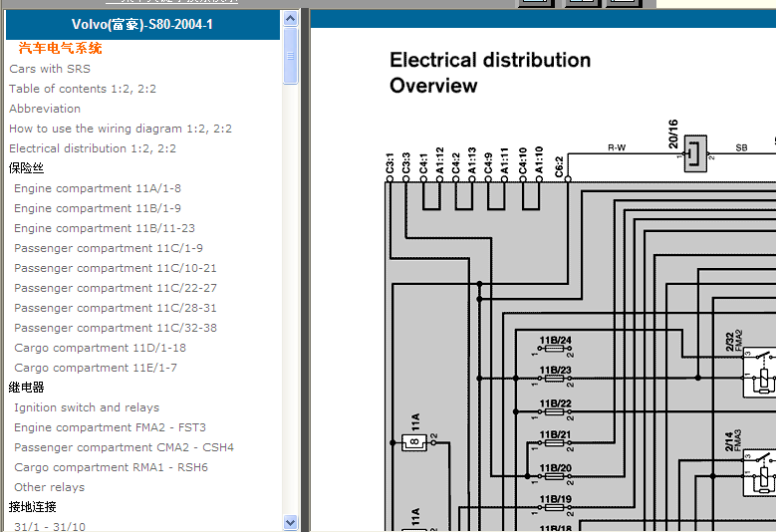The width and height of the screenshot is (776, 532).
Task: Open Ignition switch and relays
Action: (87, 407)
